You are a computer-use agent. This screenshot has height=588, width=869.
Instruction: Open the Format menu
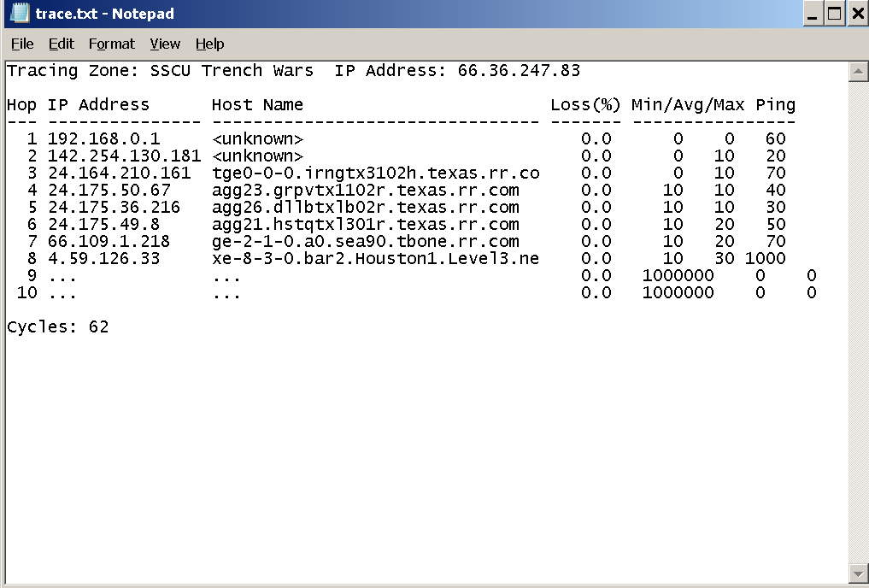[111, 44]
